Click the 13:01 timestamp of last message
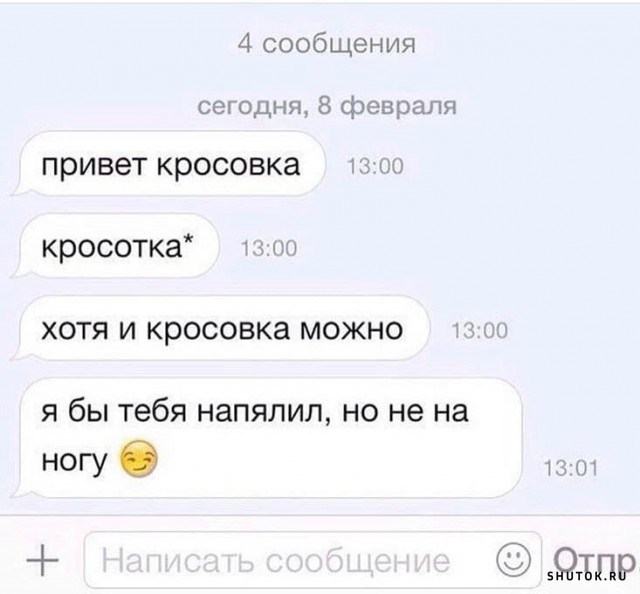Viewport: 640px width, 594px height. [571, 468]
